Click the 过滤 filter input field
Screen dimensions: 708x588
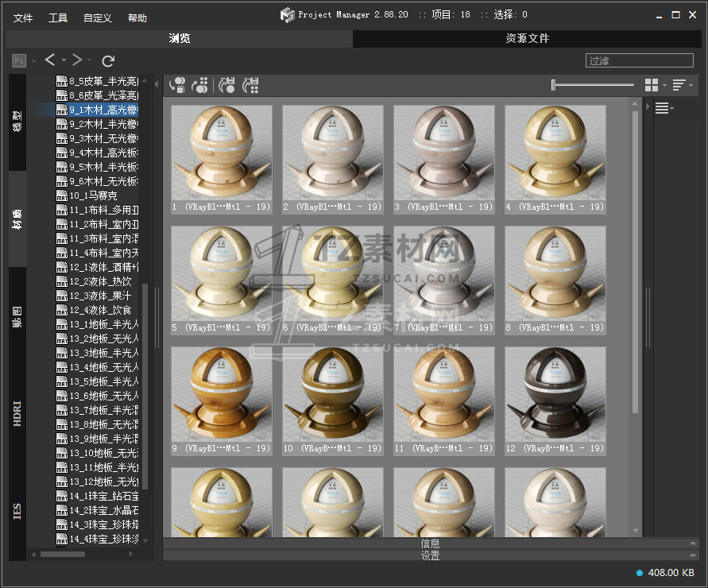(639, 60)
